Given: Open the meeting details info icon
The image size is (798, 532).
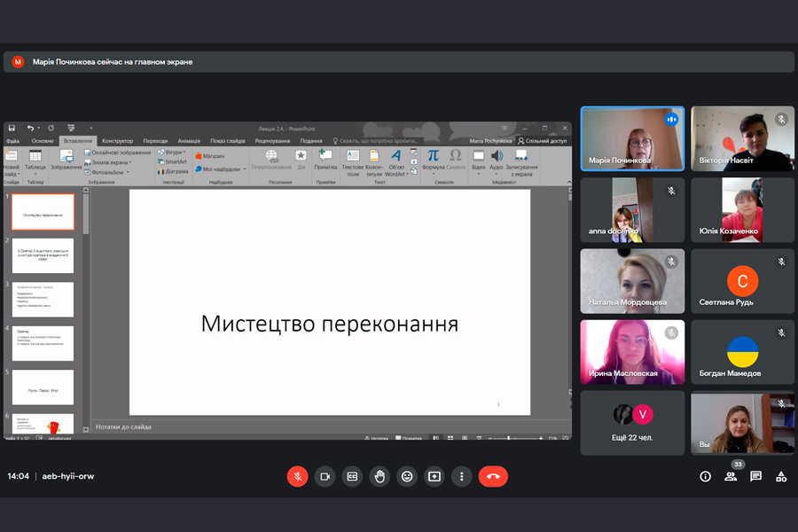Looking at the screenshot, I should pos(706,476).
